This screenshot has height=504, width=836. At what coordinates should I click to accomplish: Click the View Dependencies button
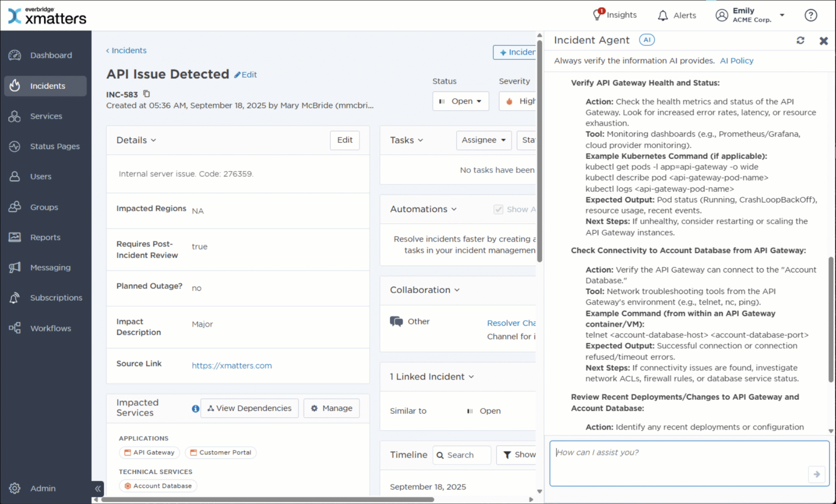[249, 408]
